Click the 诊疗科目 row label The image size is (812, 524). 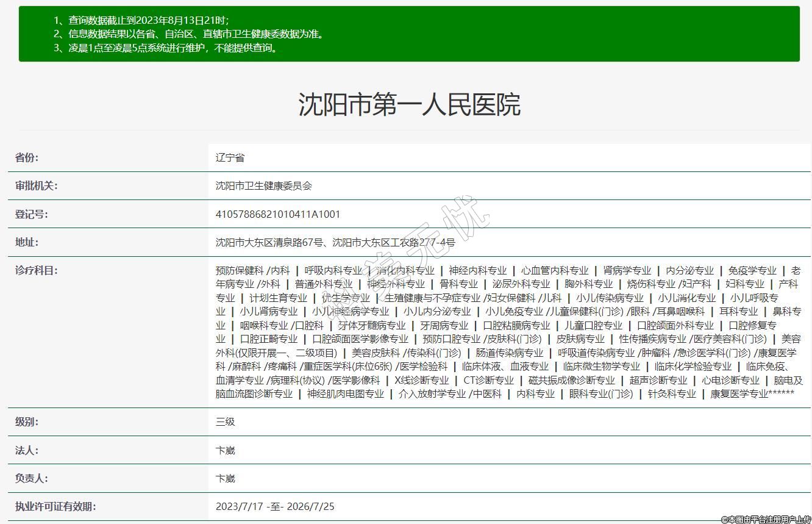coord(37,270)
